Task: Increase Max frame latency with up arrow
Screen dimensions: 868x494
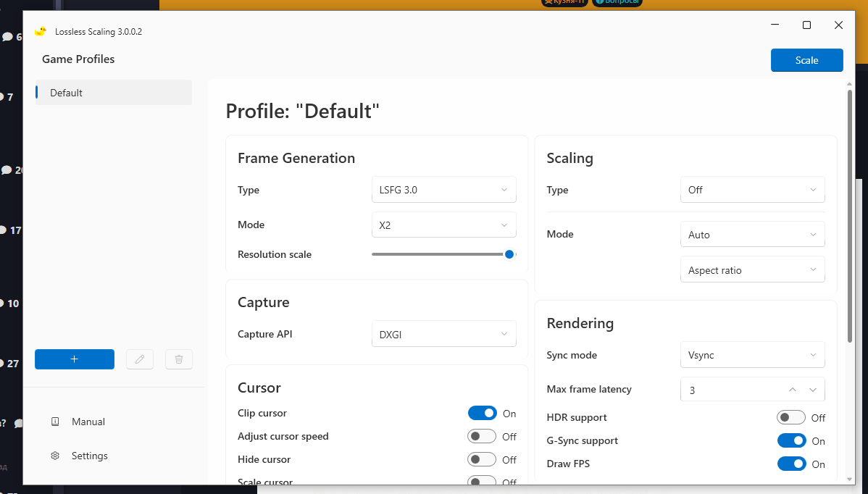Action: [793, 390]
